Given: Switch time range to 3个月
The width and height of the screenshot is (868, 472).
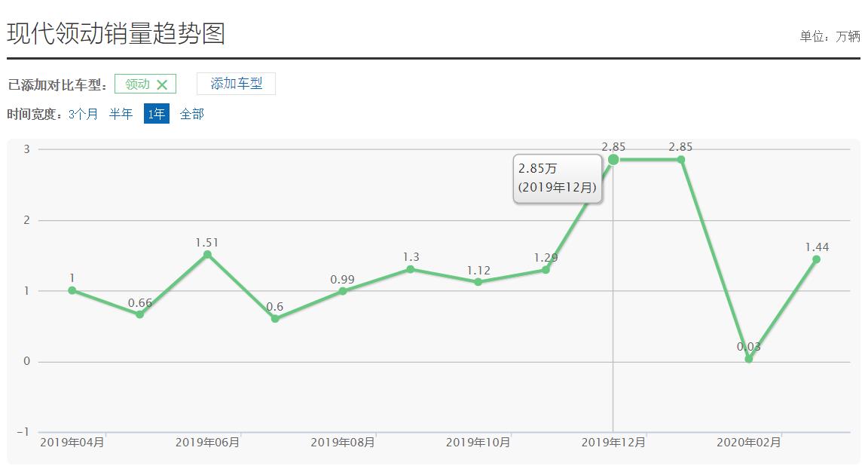Looking at the screenshot, I should [83, 114].
